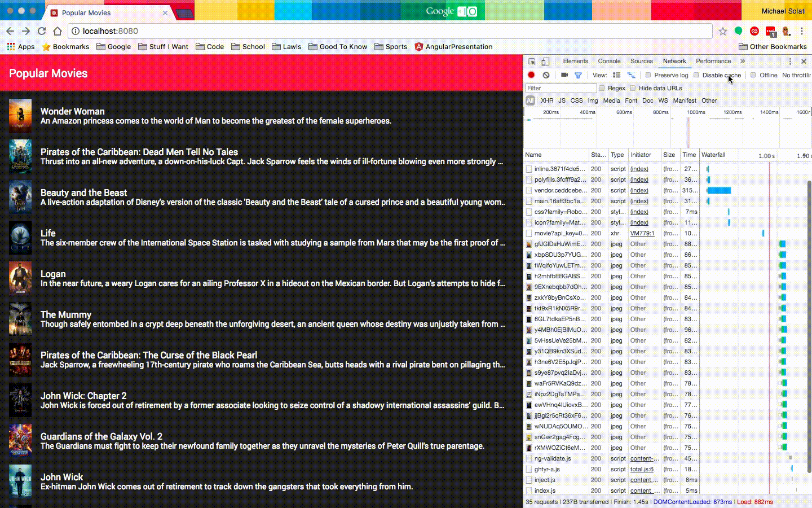This screenshot has height=508, width=812.
Task: Bookmark this page with the star
Action: point(723,31)
